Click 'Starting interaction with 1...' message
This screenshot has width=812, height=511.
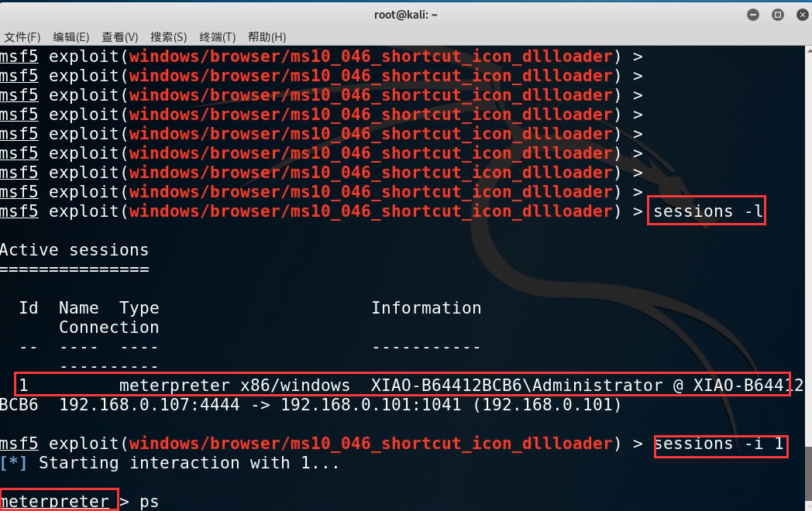190,463
